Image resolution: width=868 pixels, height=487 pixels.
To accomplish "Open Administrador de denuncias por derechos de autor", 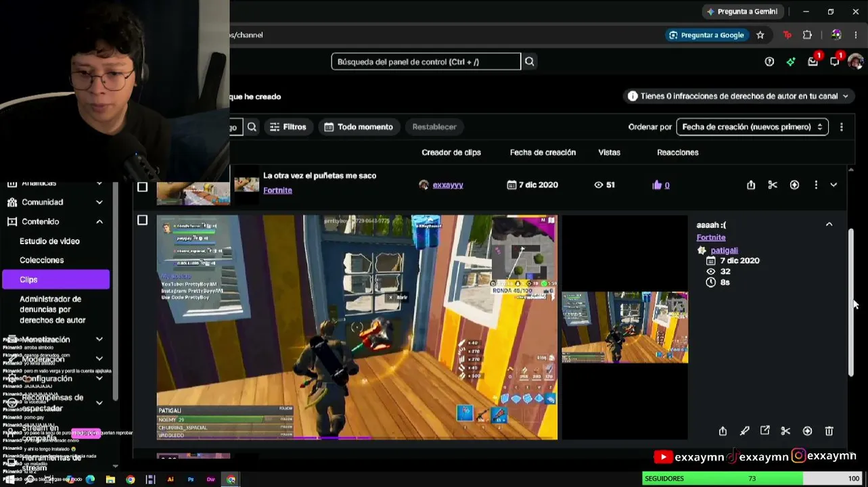I will [x=52, y=309].
